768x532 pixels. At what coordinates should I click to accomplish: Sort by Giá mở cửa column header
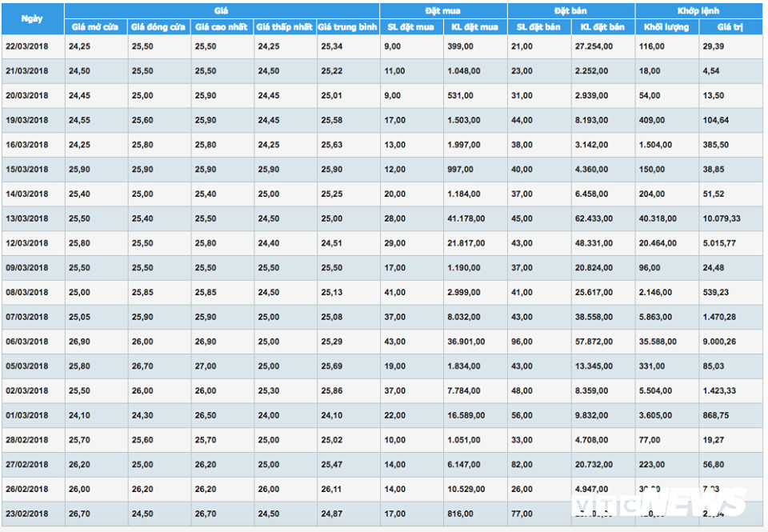click(x=95, y=27)
